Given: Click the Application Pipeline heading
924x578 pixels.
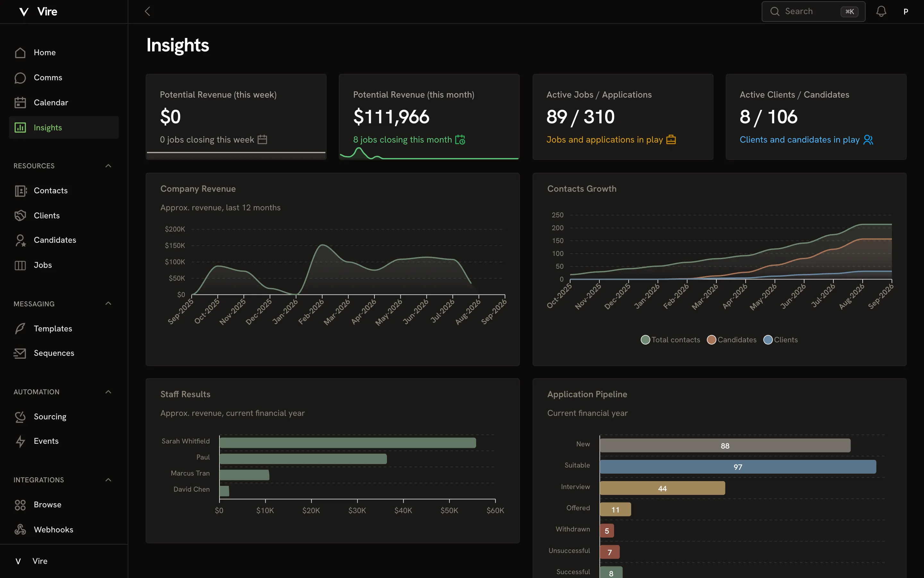Looking at the screenshot, I should [587, 394].
